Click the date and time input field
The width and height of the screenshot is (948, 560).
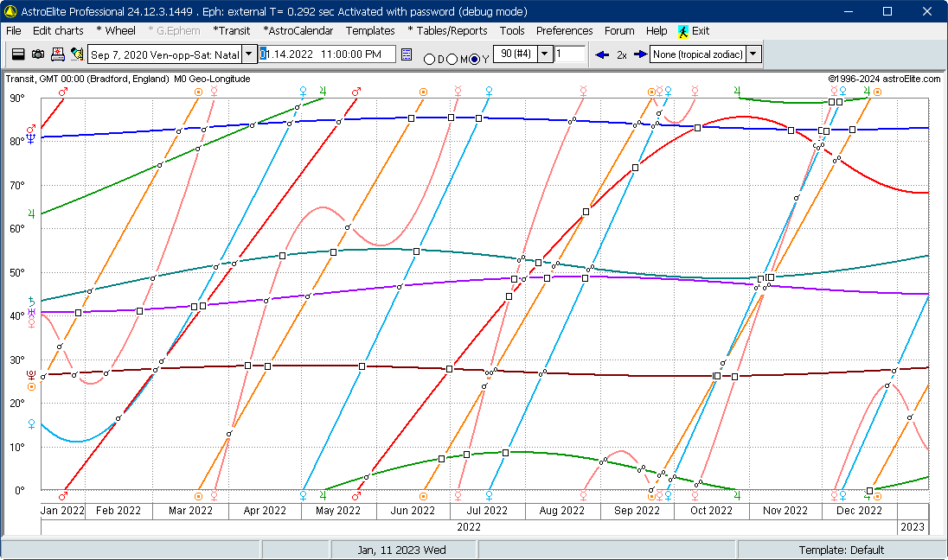pyautogui.click(x=327, y=54)
